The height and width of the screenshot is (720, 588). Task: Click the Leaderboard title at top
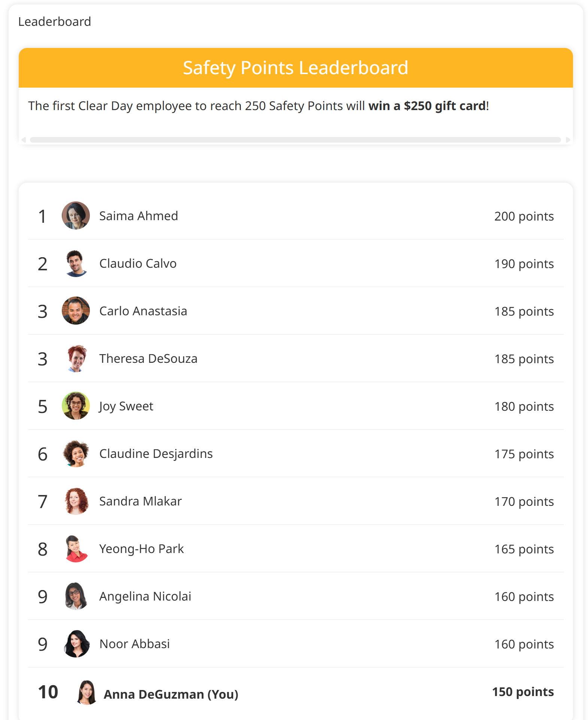coord(55,22)
